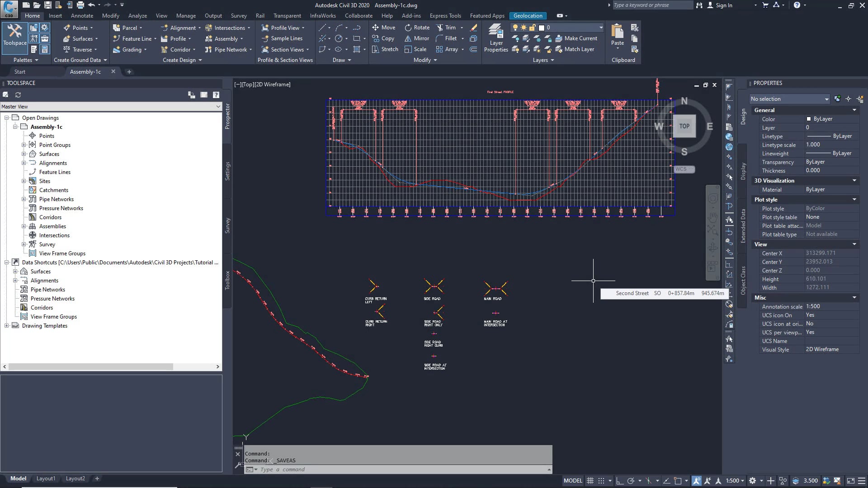Click the command line input field
The image size is (868, 488).
(x=398, y=469)
